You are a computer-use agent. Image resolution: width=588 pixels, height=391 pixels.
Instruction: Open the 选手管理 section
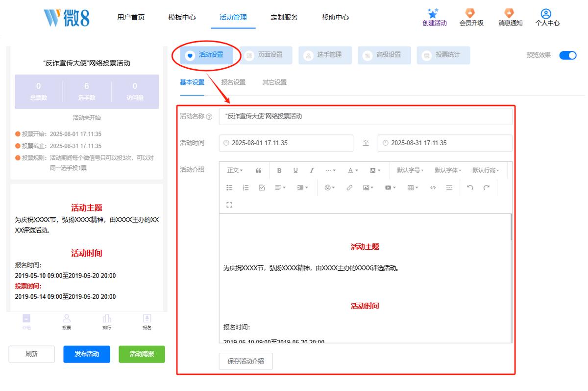(x=325, y=55)
